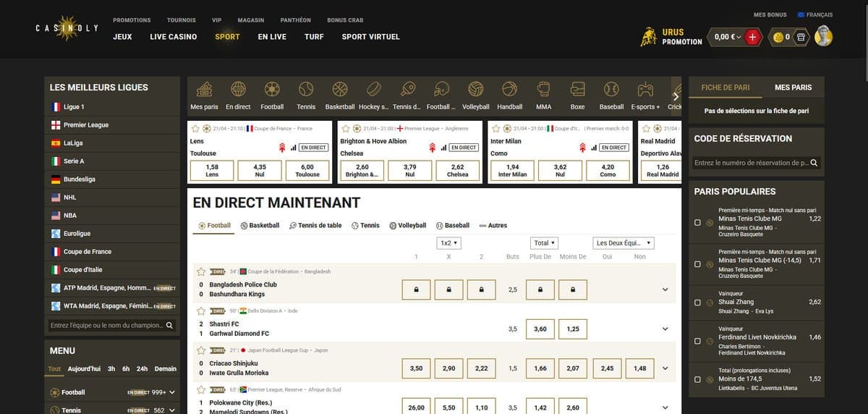Open the 0,00 € balance dropdown

coord(728,37)
